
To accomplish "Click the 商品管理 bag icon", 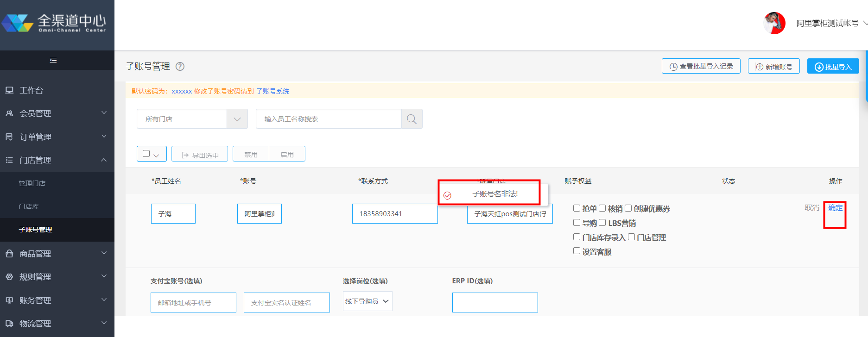I will (x=9, y=254).
